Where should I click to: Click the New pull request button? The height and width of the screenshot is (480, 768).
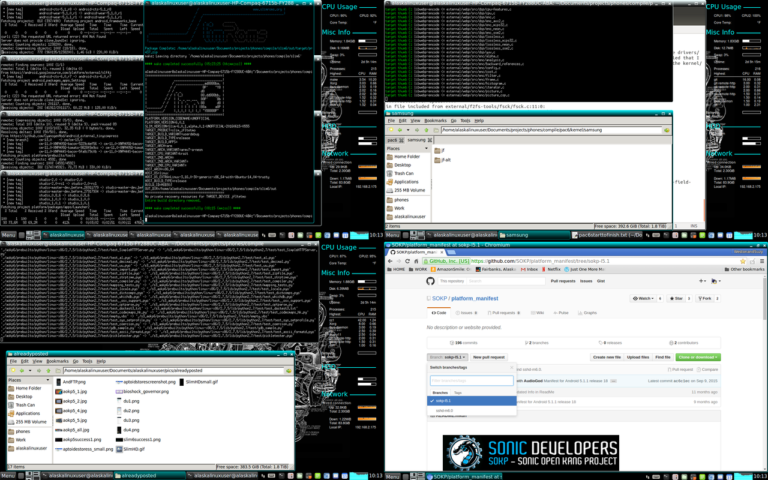489,357
